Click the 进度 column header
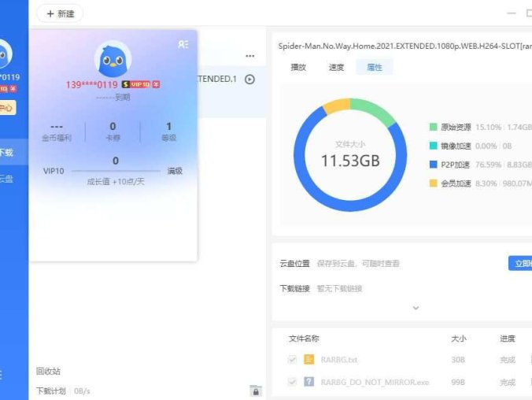532x400 pixels. (x=508, y=339)
